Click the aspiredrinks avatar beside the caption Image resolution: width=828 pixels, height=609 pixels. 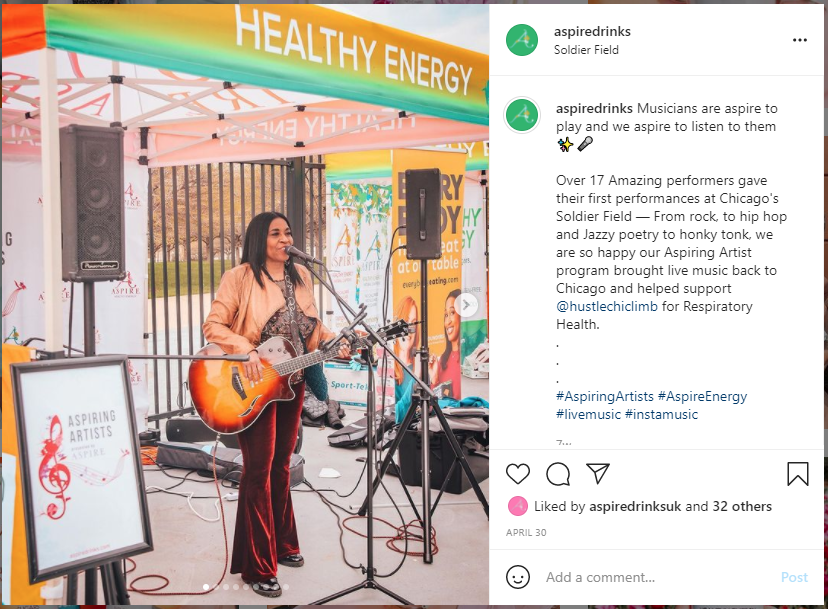pos(522,115)
